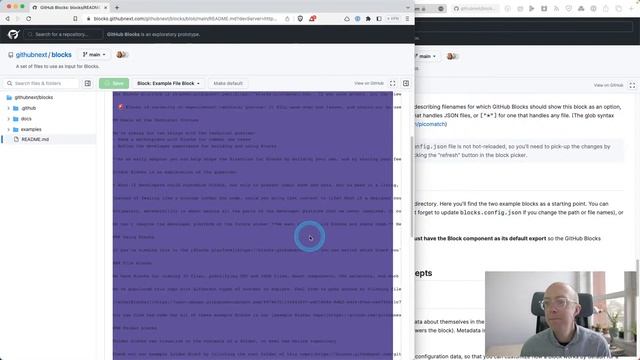640x360 pixels.
Task: Select the .github folder row
Action: tap(49, 108)
